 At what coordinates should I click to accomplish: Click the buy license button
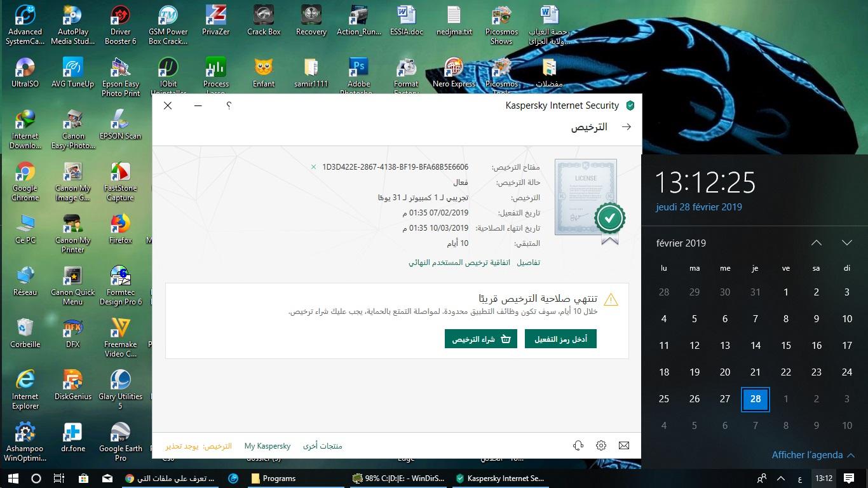click(x=481, y=339)
